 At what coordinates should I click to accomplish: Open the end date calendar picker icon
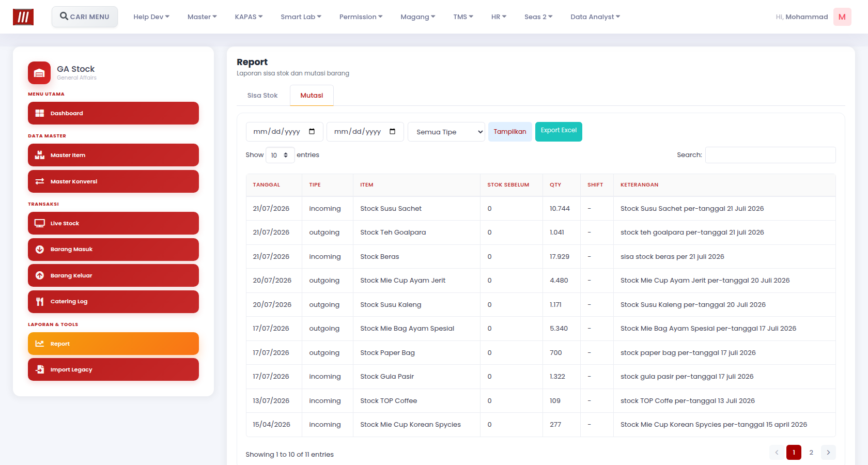click(393, 131)
